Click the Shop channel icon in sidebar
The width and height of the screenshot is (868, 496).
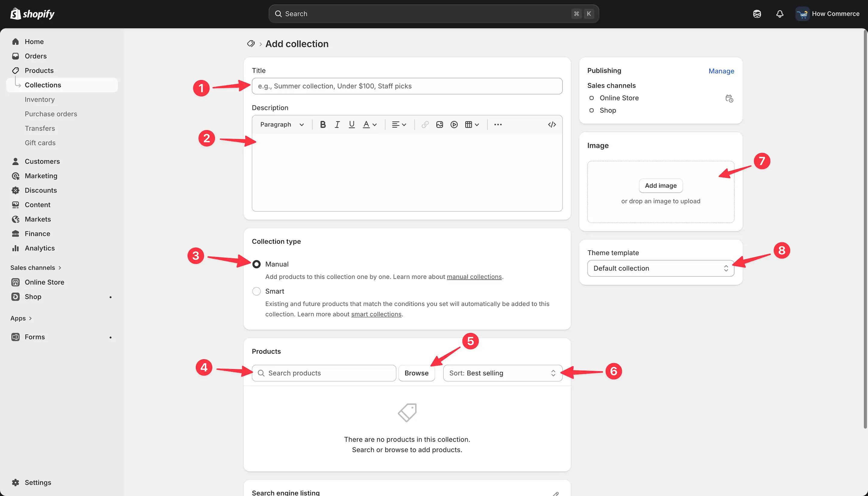15,297
